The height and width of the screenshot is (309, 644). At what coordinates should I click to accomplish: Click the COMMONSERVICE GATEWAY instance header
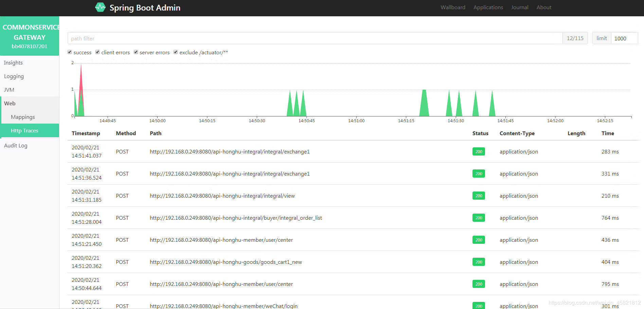30,36
